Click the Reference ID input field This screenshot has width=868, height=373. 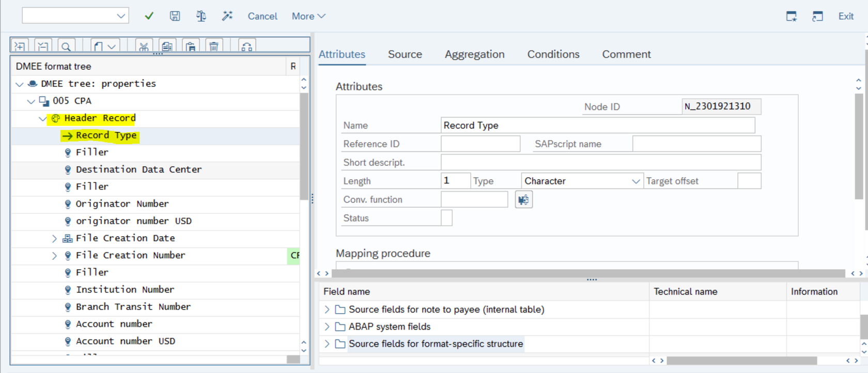tap(481, 144)
